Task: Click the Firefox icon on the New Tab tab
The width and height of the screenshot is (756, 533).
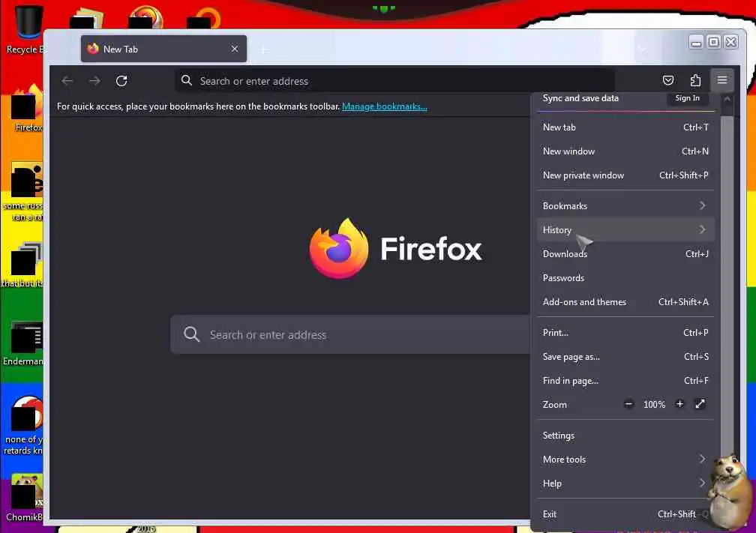Action: click(x=93, y=49)
